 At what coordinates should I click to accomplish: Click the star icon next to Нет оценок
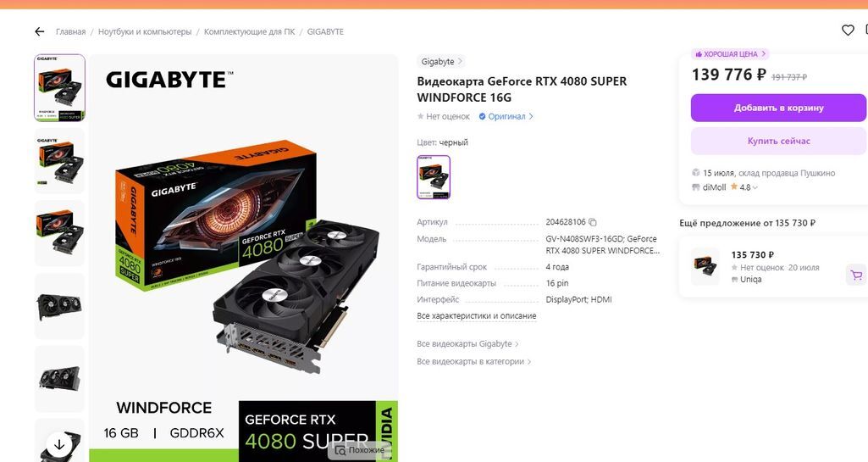click(420, 116)
